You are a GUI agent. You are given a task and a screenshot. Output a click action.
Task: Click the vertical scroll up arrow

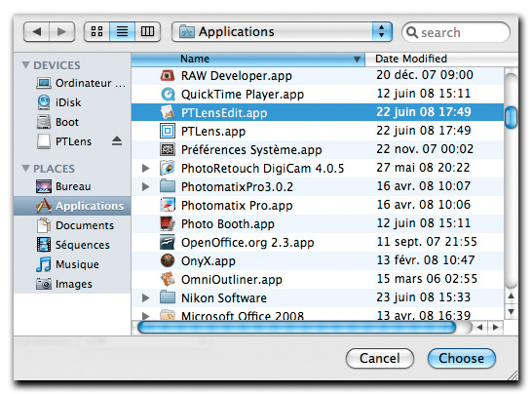[x=511, y=296]
